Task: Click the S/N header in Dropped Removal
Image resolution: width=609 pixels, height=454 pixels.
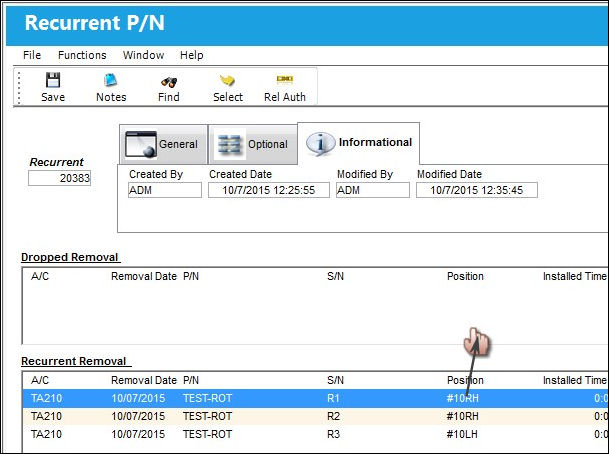Action: click(x=336, y=276)
